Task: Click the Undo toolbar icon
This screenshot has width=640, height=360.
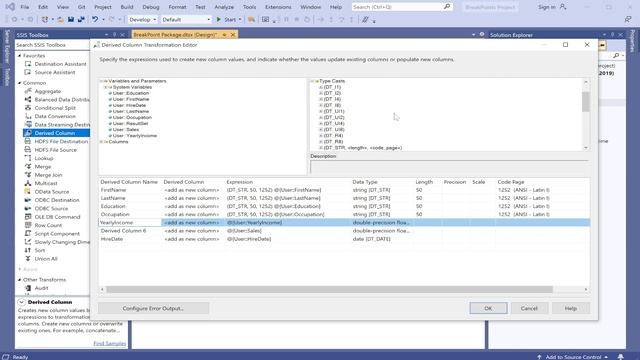Action: pyautogui.click(x=95, y=19)
